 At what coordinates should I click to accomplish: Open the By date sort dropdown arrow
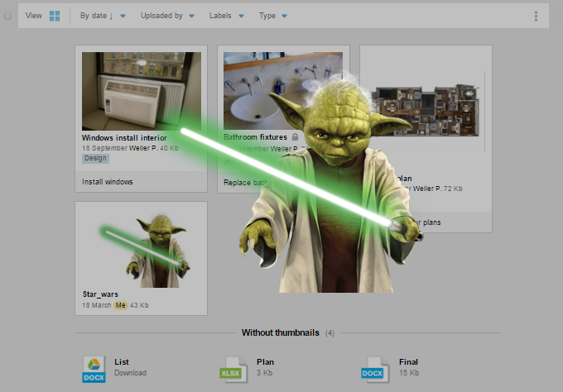[123, 16]
